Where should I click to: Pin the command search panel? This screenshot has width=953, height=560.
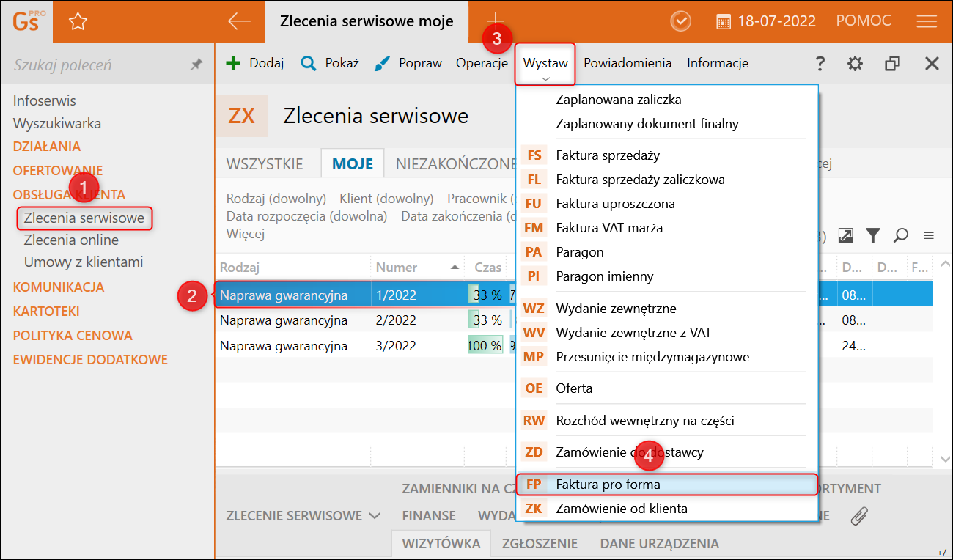point(196,65)
